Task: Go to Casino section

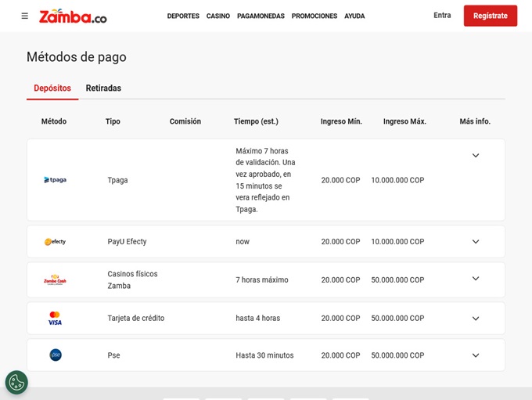Action: 218,16
